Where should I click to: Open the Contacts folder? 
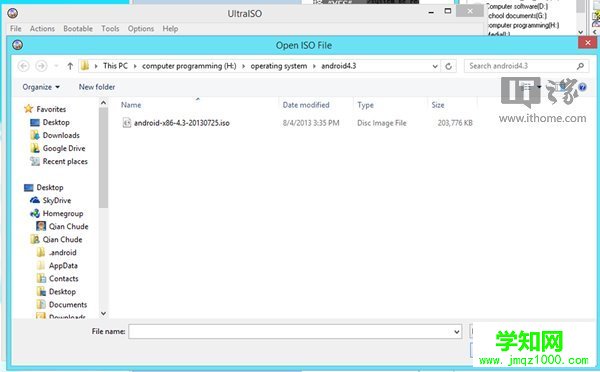tap(64, 279)
